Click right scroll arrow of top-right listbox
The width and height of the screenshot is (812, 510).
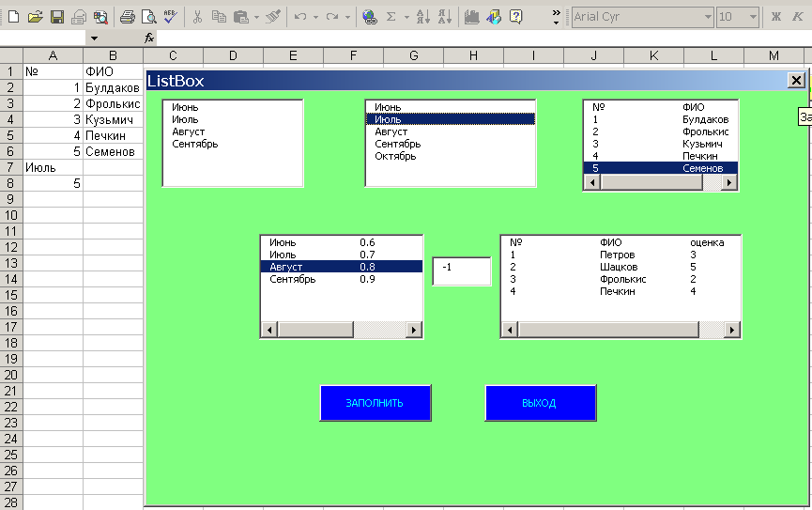(x=729, y=182)
